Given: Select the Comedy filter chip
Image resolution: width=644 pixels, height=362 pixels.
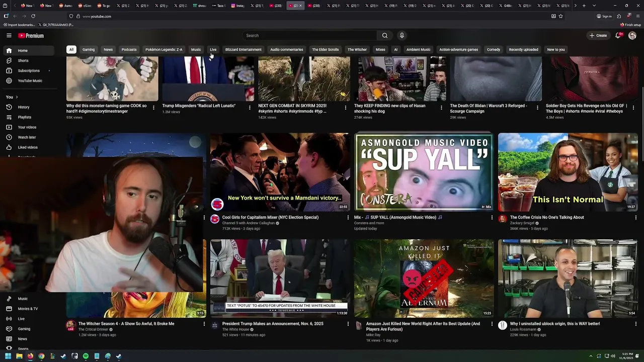Looking at the screenshot, I should point(494,49).
